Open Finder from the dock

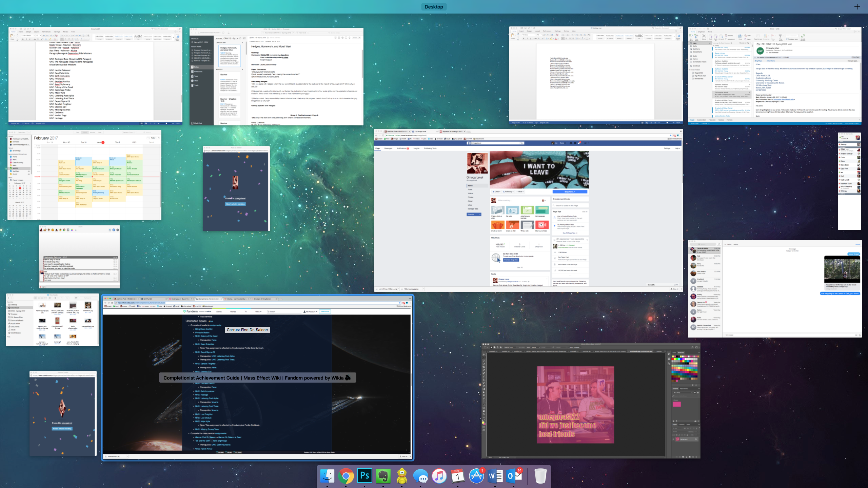click(327, 476)
